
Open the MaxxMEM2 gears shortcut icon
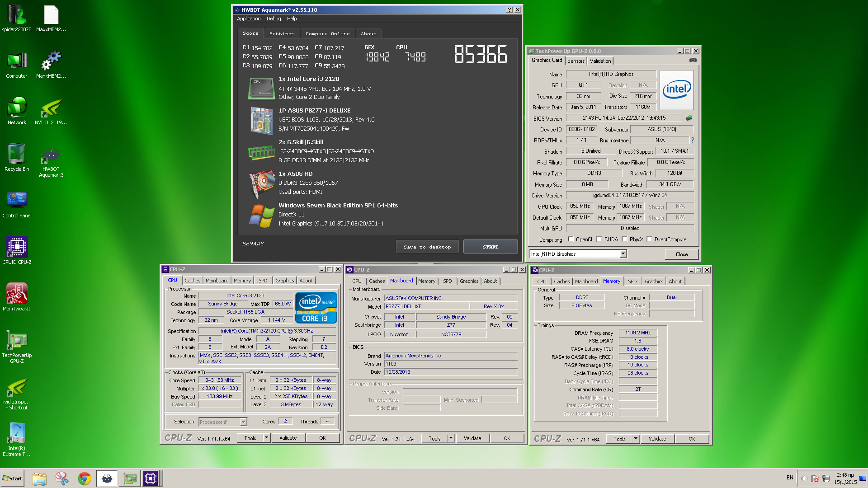pos(51,65)
